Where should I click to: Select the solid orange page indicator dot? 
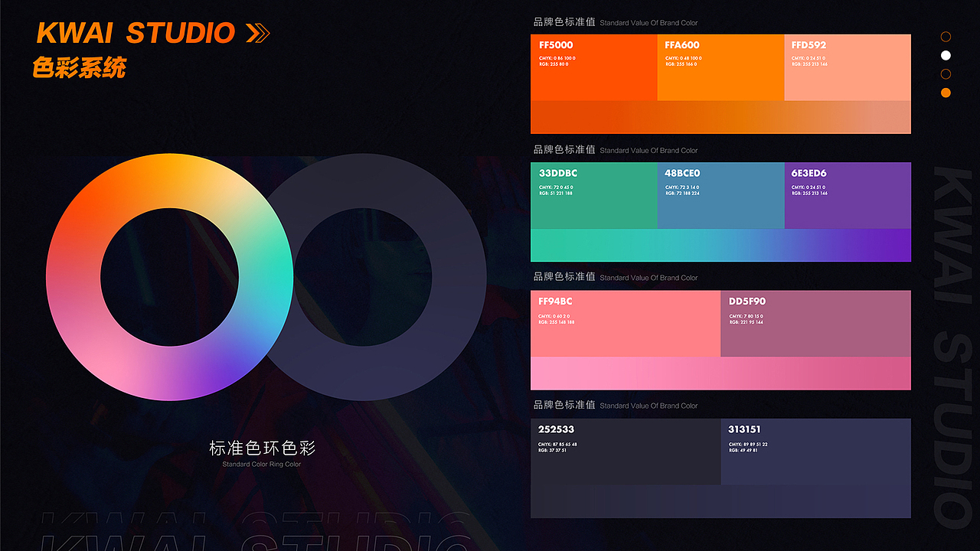pos(946,93)
